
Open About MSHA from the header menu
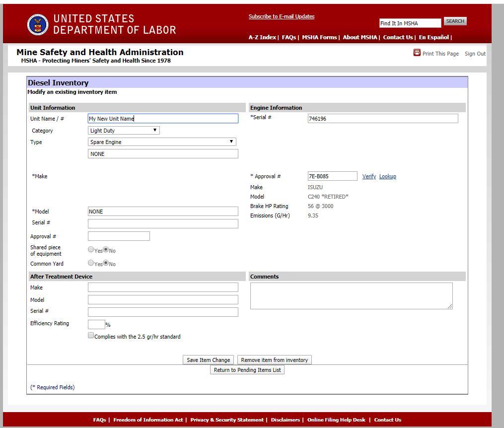pyautogui.click(x=360, y=37)
